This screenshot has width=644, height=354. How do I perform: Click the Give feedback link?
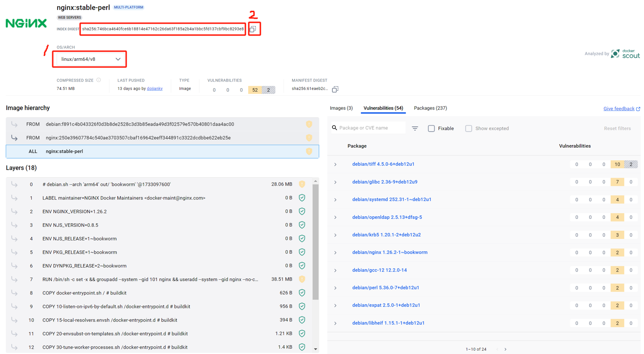pos(622,109)
